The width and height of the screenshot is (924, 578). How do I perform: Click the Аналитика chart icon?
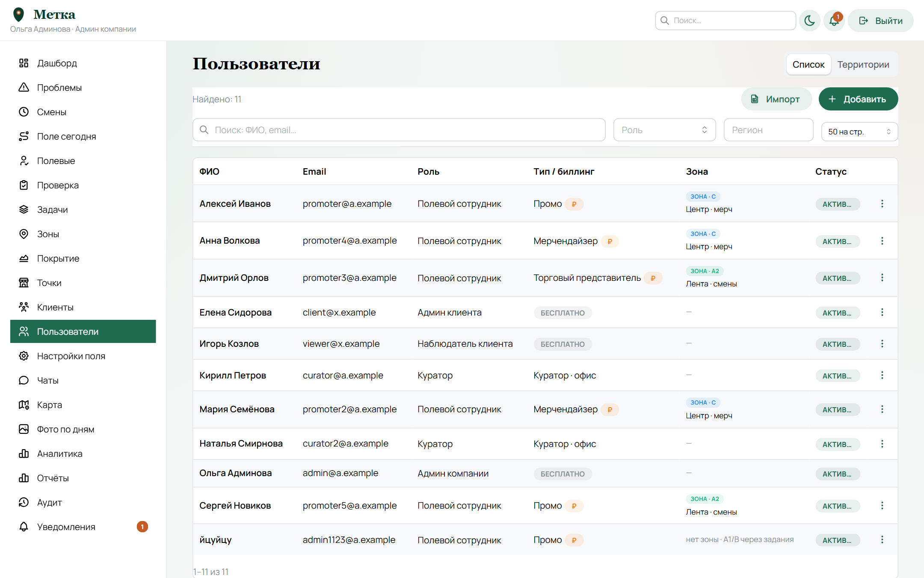(x=24, y=453)
